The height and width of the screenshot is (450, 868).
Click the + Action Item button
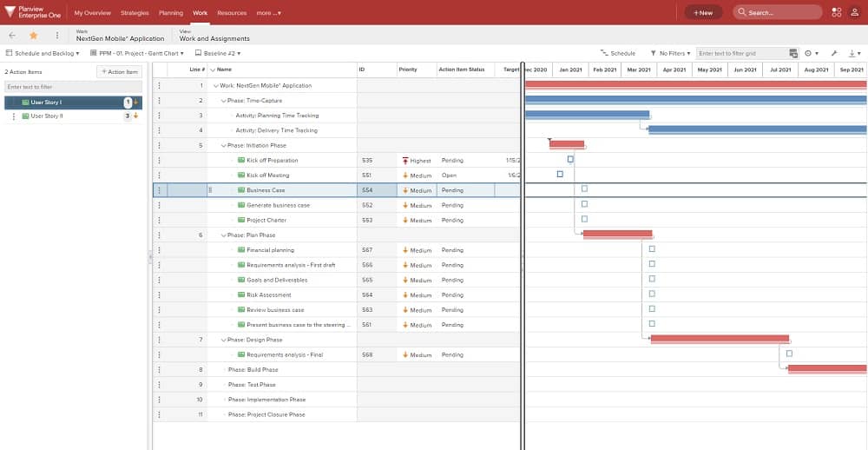point(119,72)
